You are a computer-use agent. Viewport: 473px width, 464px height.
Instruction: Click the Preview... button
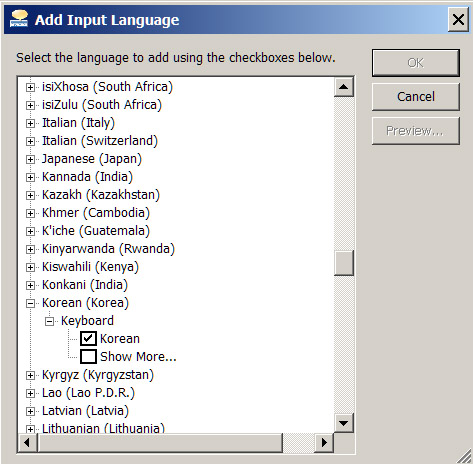[416, 131]
